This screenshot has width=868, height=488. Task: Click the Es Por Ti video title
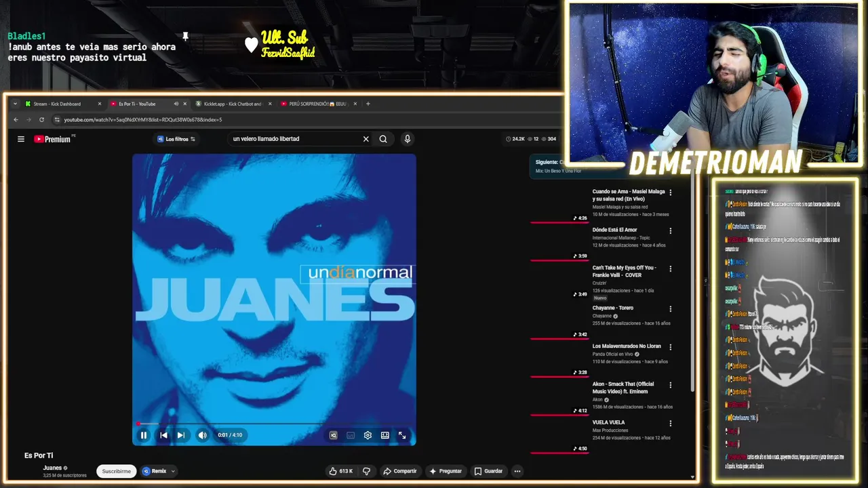pyautogui.click(x=39, y=455)
